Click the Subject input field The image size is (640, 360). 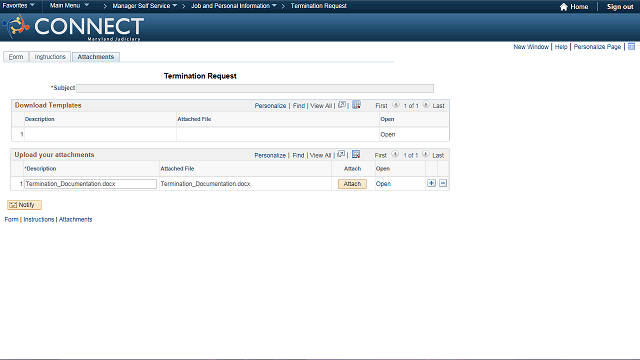coord(255,88)
